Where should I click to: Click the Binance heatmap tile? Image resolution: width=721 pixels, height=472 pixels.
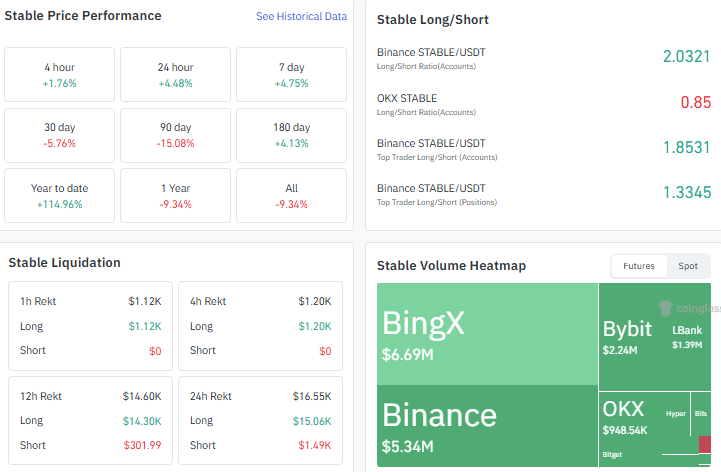(487, 426)
